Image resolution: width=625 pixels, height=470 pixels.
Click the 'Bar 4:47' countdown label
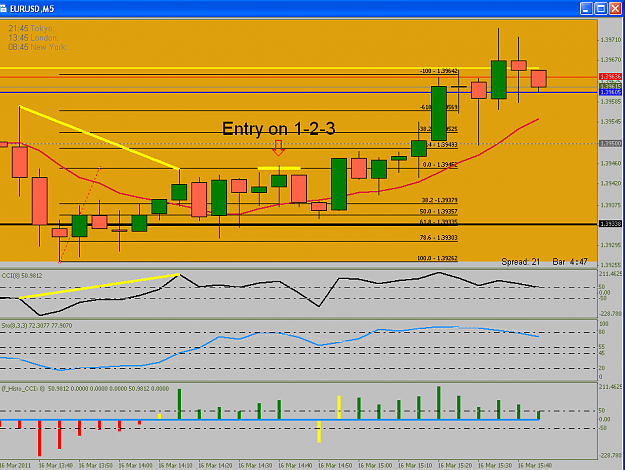click(x=570, y=262)
